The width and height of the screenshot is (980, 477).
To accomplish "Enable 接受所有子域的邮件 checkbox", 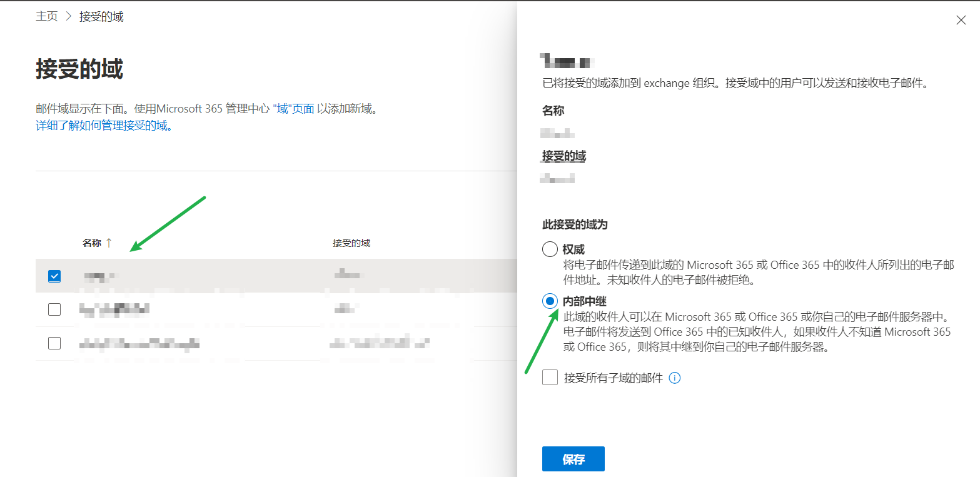I will tap(550, 378).
